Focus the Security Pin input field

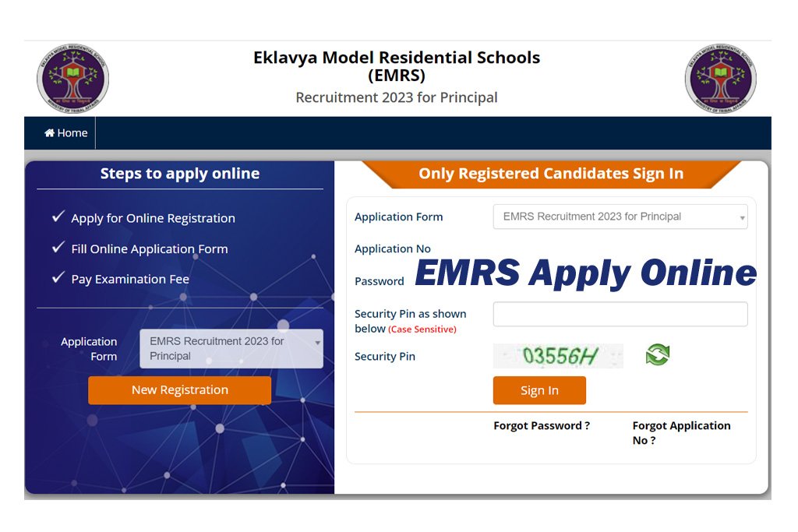(620, 314)
